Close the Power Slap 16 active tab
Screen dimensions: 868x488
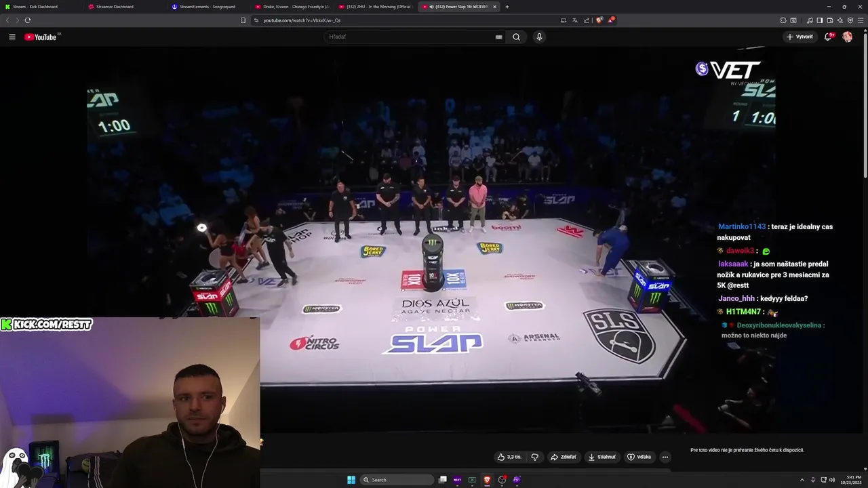(x=494, y=7)
